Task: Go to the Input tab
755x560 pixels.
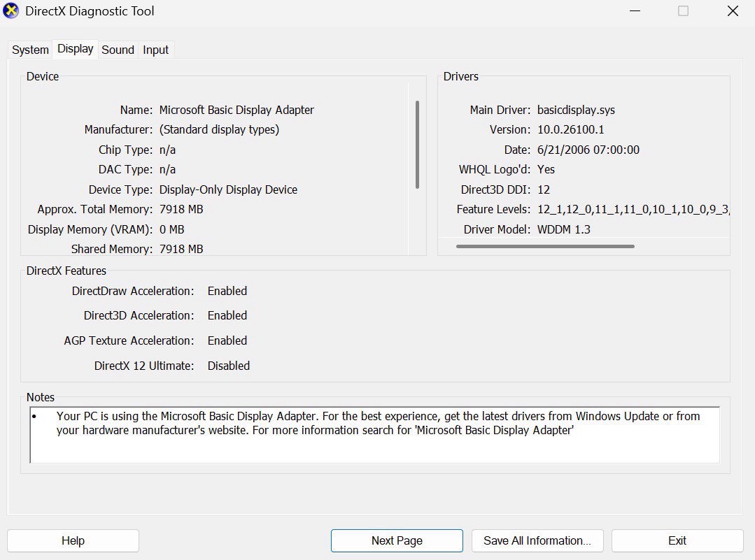Action: pos(155,50)
